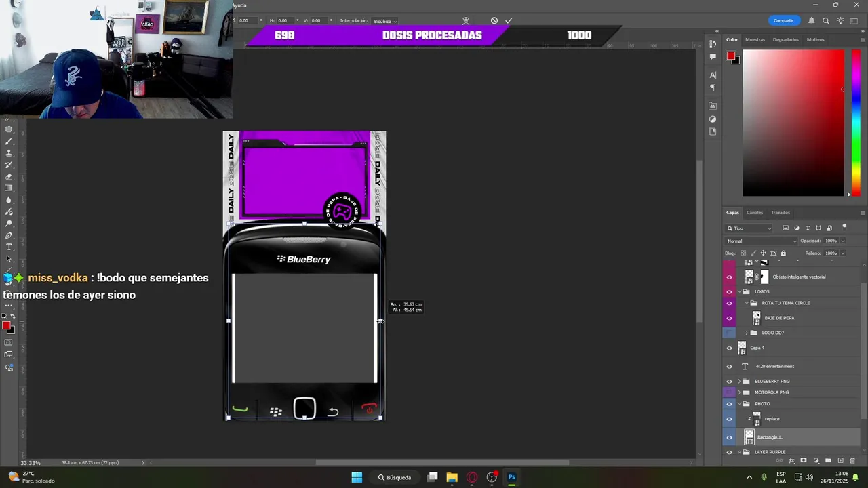Create a new group with the folder icon
Screen dimensions: 868x488
tap(828, 460)
